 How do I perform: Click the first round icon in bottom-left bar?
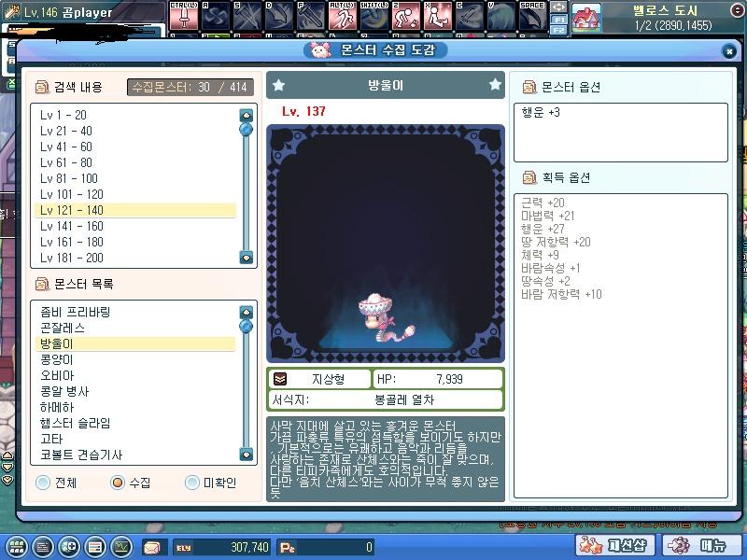(x=16, y=547)
